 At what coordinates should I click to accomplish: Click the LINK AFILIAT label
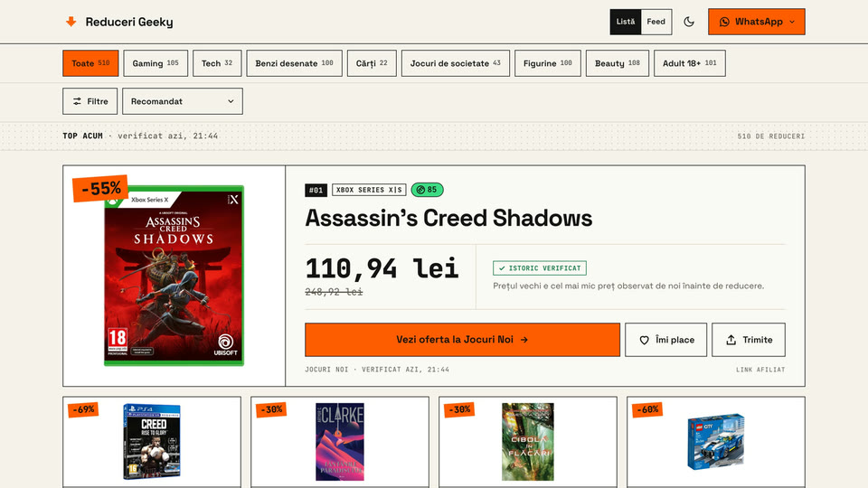(760, 370)
